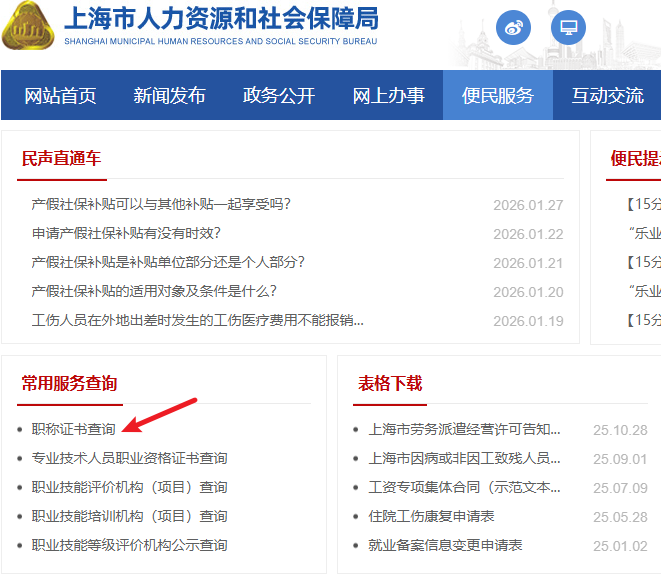Open 网站首页 navigation tab
661x576 pixels.
[x=61, y=96]
